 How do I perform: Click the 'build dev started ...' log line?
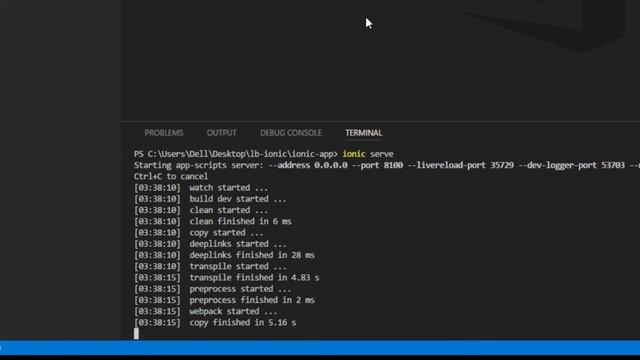coord(210,199)
